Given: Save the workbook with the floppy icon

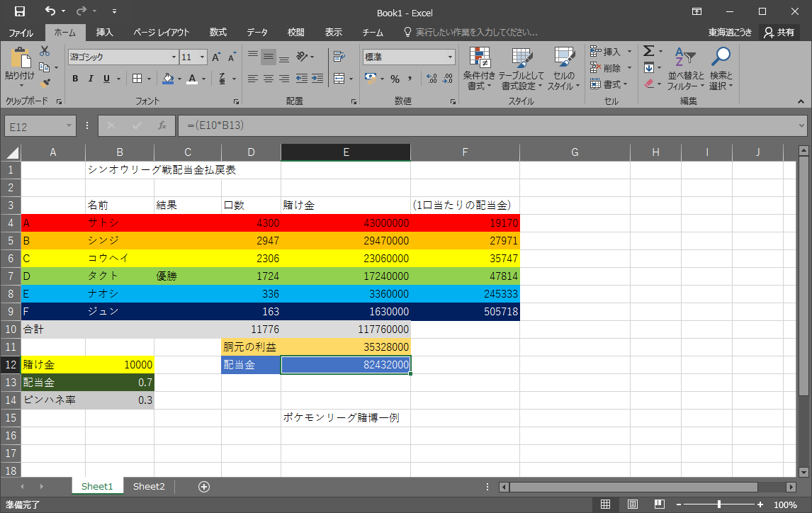Looking at the screenshot, I should pyautogui.click(x=20, y=11).
